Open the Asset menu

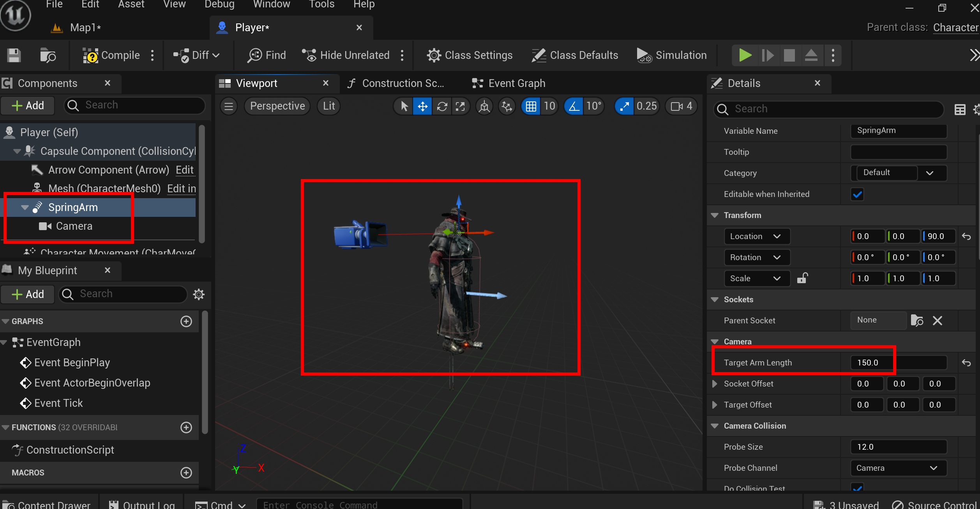tap(131, 4)
